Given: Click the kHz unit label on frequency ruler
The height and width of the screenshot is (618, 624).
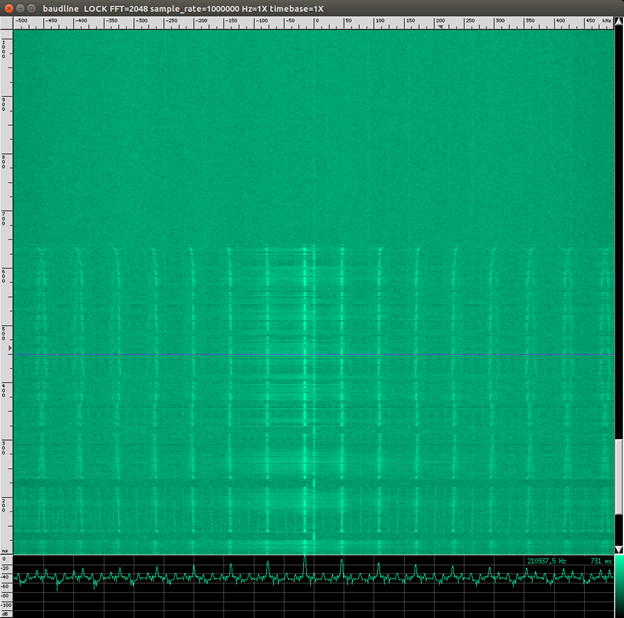Looking at the screenshot, I should click(607, 20).
